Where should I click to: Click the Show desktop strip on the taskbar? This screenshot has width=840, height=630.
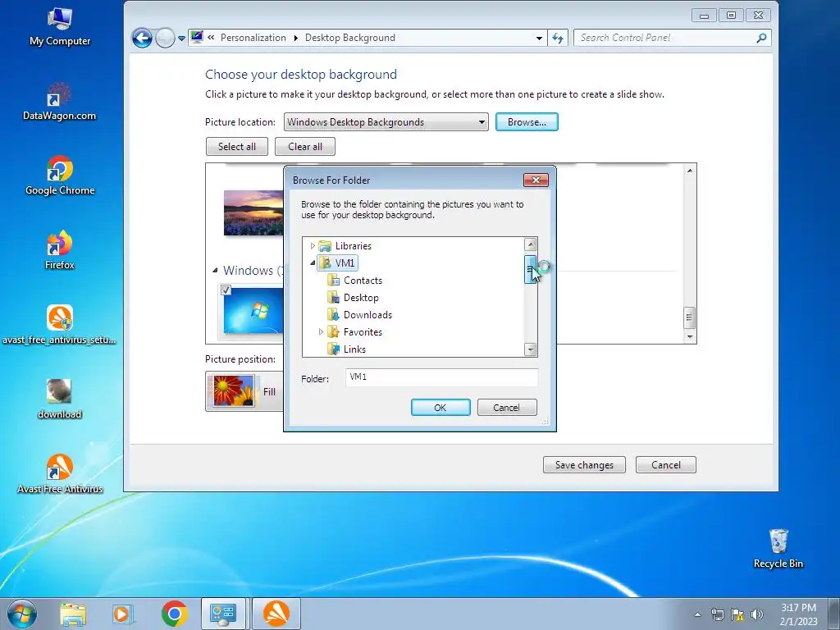pos(835,614)
